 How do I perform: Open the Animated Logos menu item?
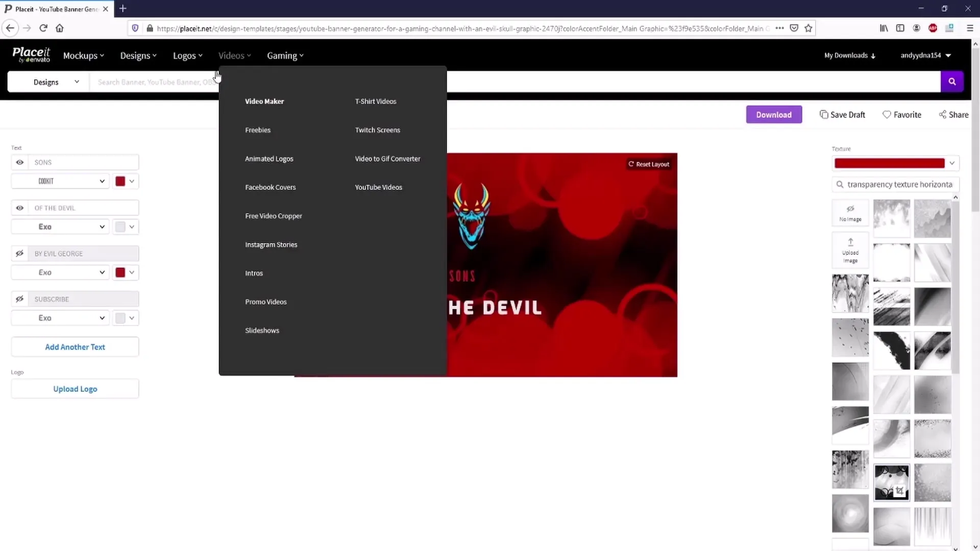[x=268, y=158]
